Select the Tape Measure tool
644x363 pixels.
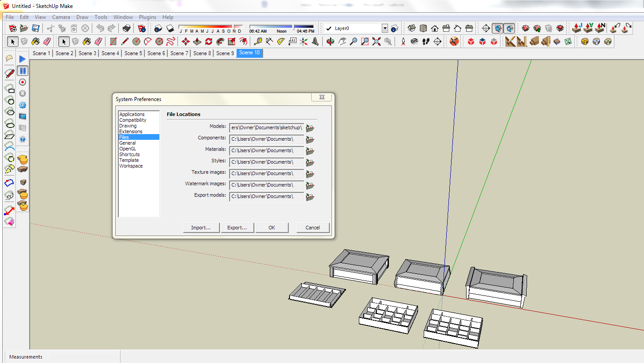pos(258,41)
